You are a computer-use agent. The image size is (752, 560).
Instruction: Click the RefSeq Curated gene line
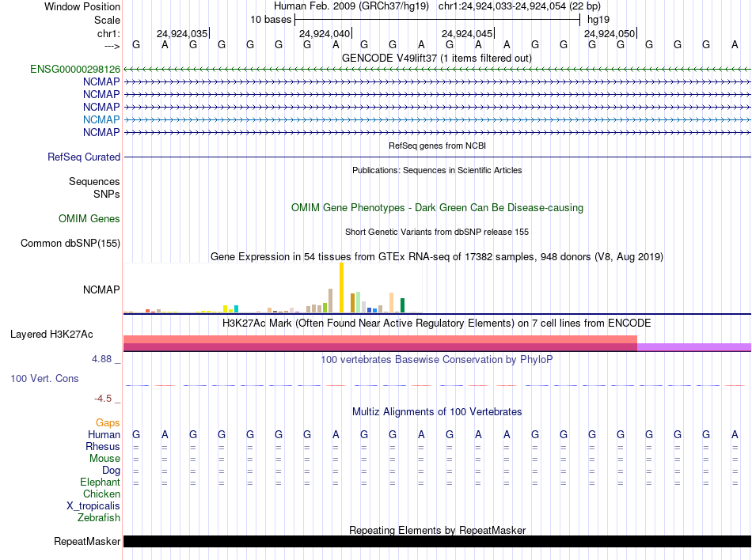pyautogui.click(x=438, y=157)
